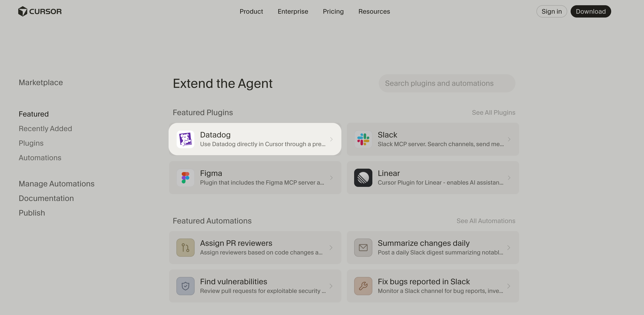
Task: Open Find vulnerabilities via its chevron
Action: (x=331, y=286)
